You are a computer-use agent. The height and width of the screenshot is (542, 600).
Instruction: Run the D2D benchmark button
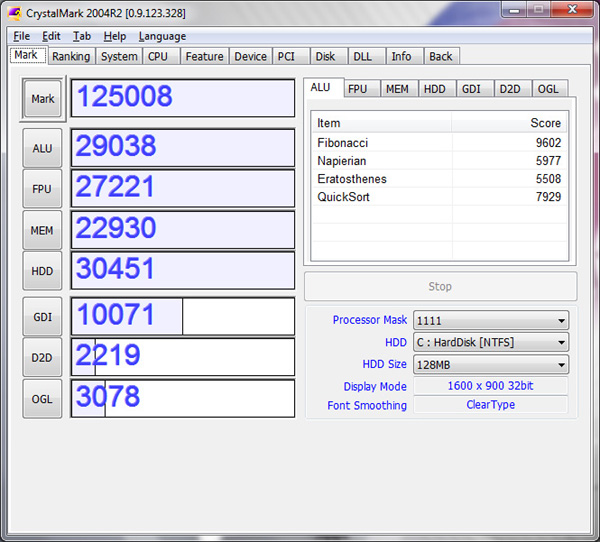click(42, 358)
